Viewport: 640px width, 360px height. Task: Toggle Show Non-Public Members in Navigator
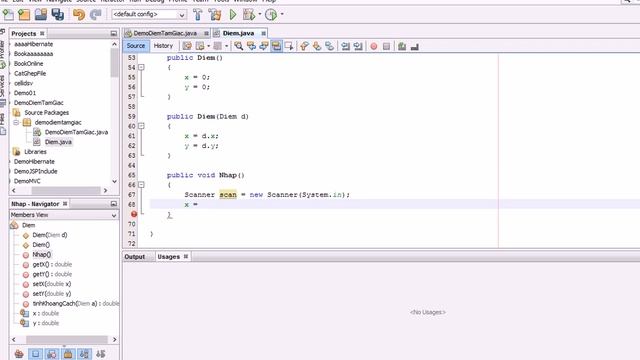click(68, 354)
